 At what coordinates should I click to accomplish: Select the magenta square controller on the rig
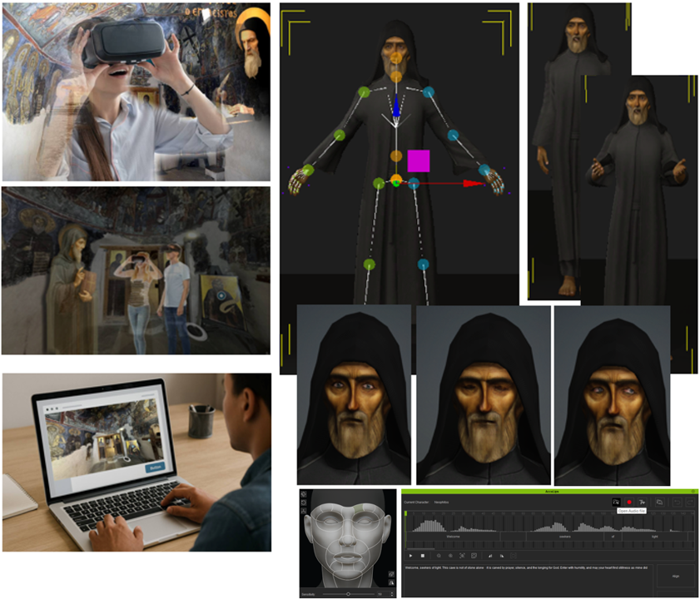tap(418, 161)
